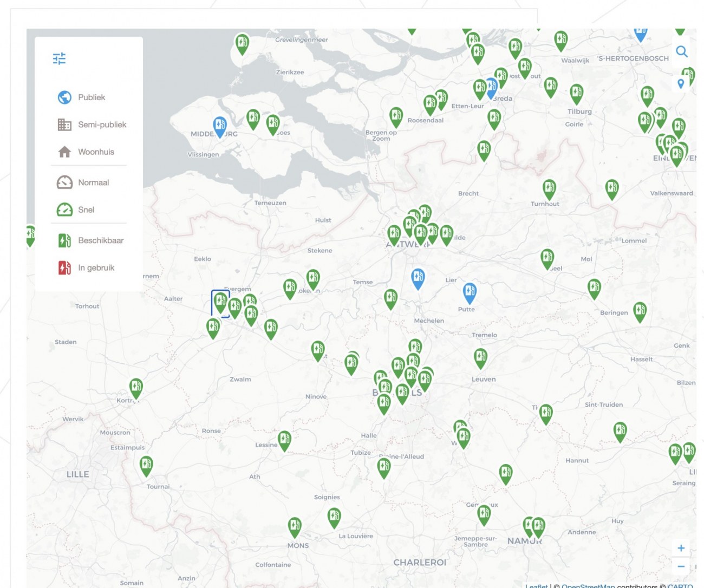
Task: Select the highlighted marker near Evergem
Action: [220, 303]
